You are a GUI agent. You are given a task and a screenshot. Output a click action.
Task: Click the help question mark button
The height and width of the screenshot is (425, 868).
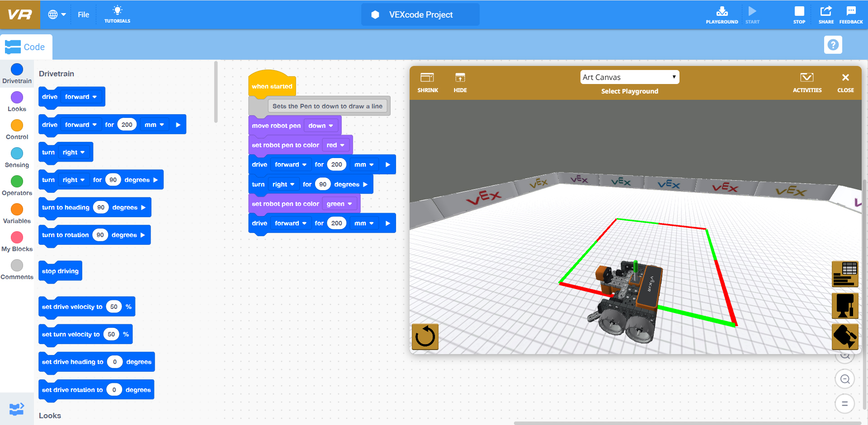click(x=833, y=44)
